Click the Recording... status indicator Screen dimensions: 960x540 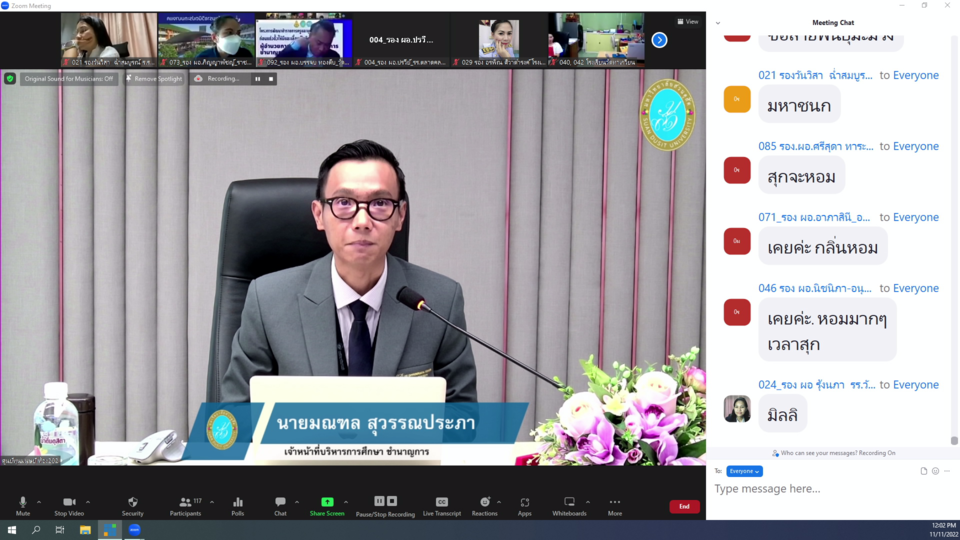click(x=218, y=78)
